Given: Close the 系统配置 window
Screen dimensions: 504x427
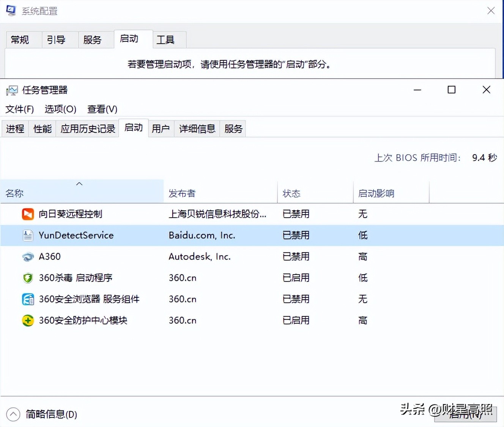Looking at the screenshot, I should 491,11.
